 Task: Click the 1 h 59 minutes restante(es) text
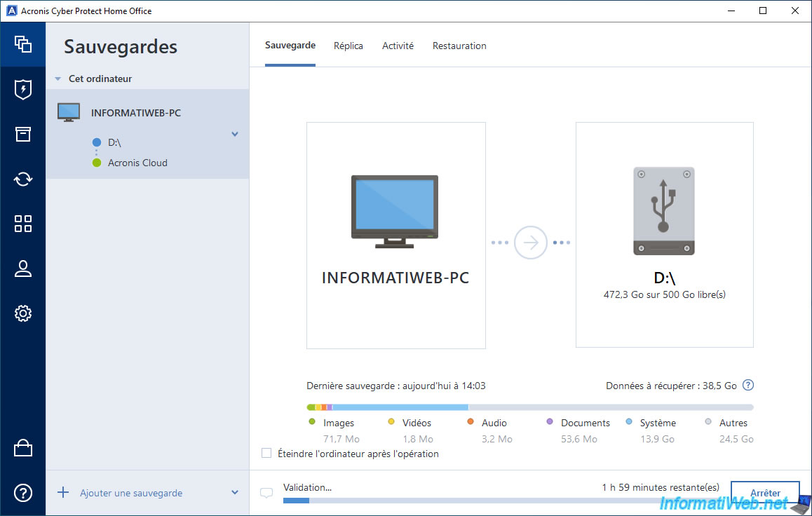661,487
